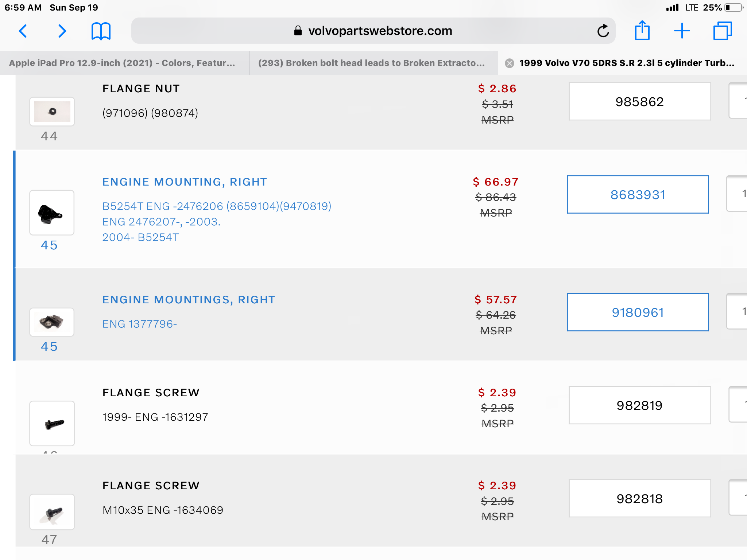The width and height of the screenshot is (747, 560).
Task: View M10x35 flange screw thumbnail
Action: [52, 512]
